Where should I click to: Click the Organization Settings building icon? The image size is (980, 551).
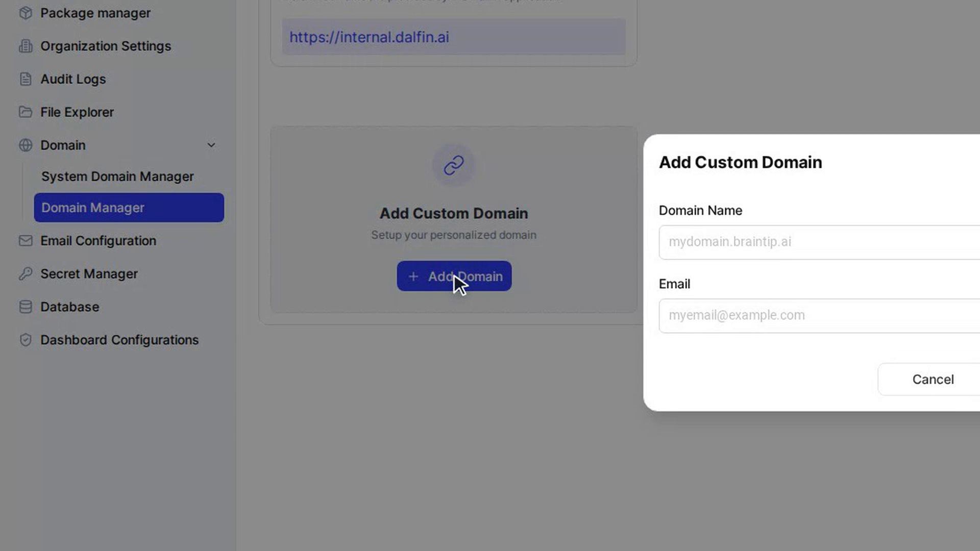26,46
